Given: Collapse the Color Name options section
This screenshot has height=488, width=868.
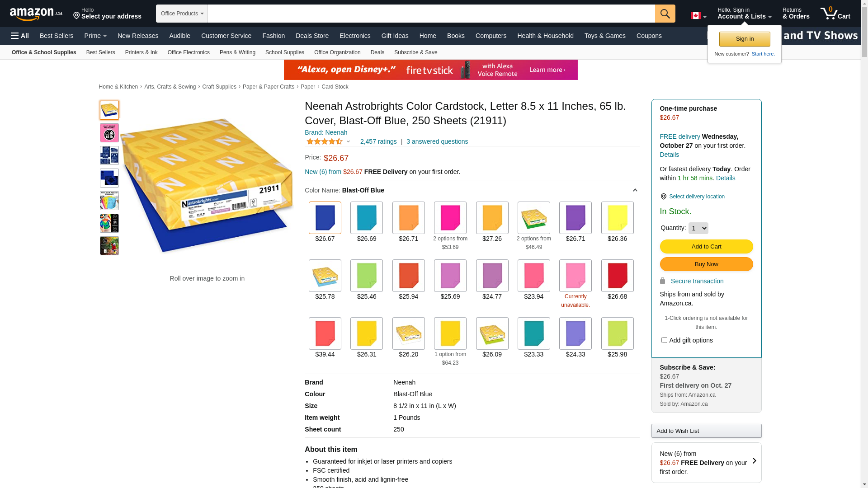Looking at the screenshot, I should (635, 190).
